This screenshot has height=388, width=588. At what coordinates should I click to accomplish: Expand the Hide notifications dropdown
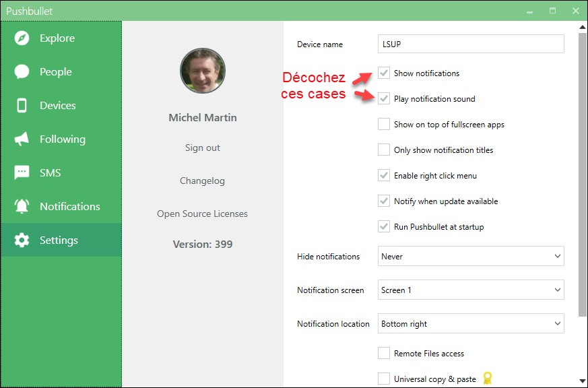[x=471, y=257]
